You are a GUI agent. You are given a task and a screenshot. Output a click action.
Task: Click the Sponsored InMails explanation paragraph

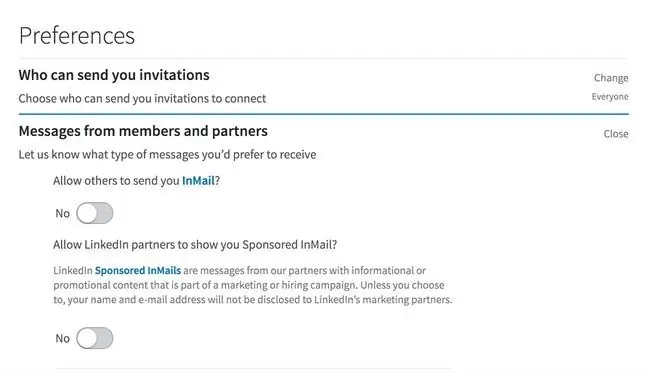(x=253, y=285)
